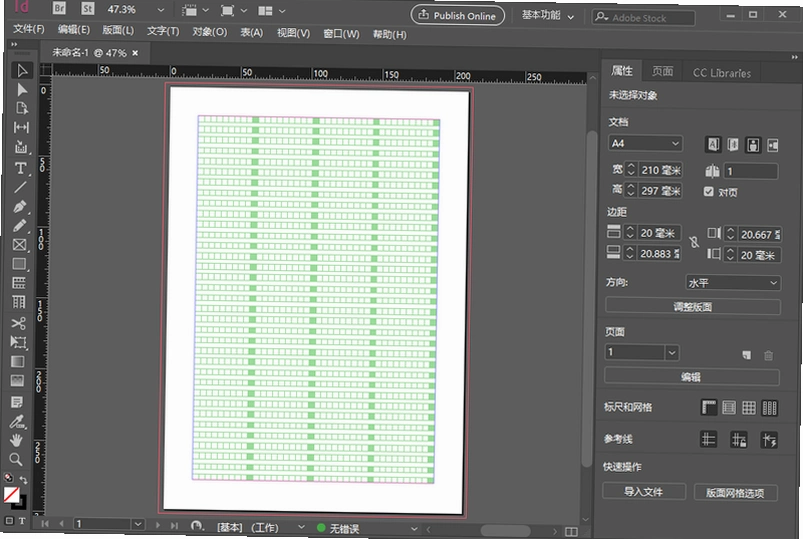Select the Pen tool

coord(20,206)
